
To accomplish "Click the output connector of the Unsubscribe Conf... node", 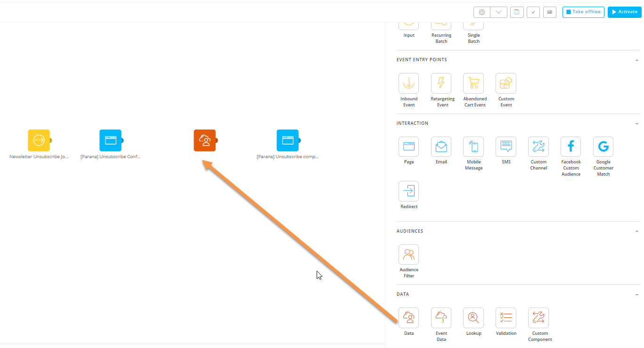I will 122,140.
